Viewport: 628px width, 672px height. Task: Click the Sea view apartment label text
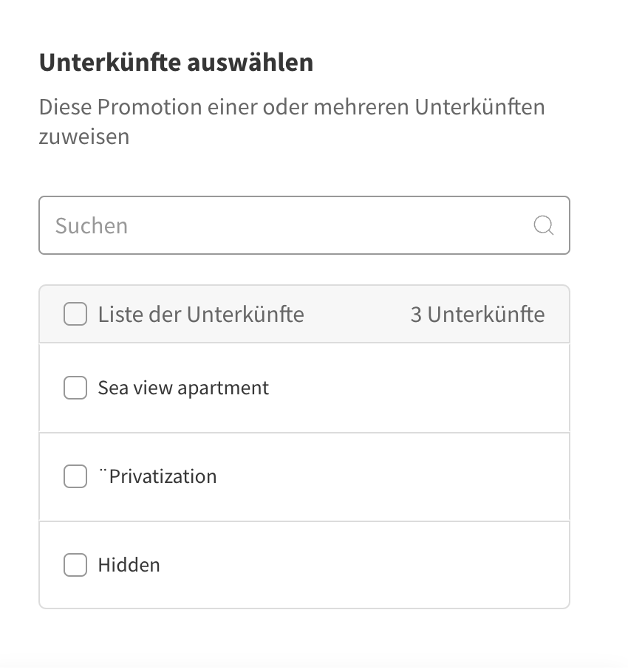tap(183, 388)
